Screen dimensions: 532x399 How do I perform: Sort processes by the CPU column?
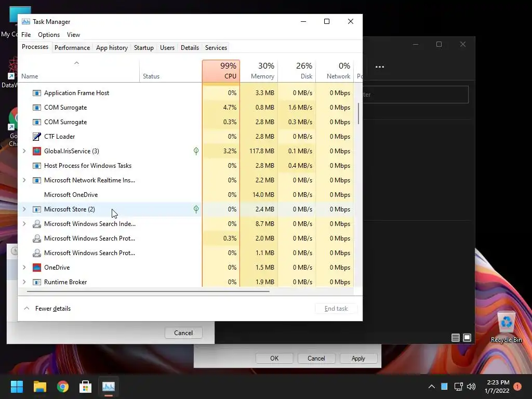point(221,71)
